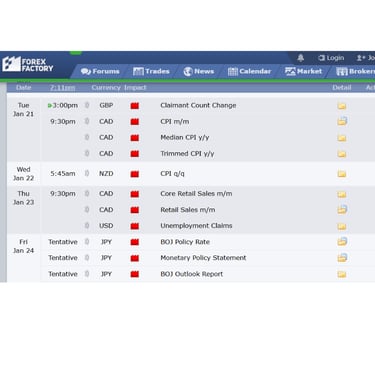Image resolution: width=375 pixels, height=366 pixels.
Task: Open detail folder for Median CPI y/y
Action: point(342,138)
